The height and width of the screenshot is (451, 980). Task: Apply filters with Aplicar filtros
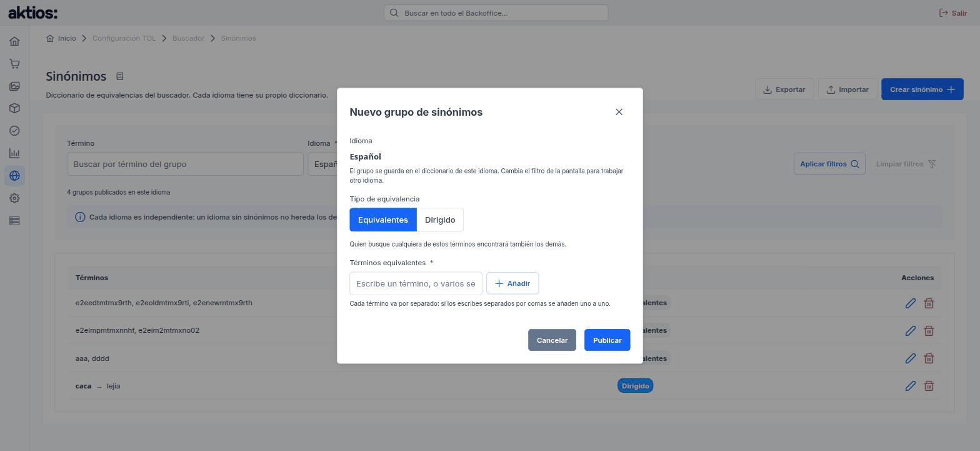pos(829,164)
